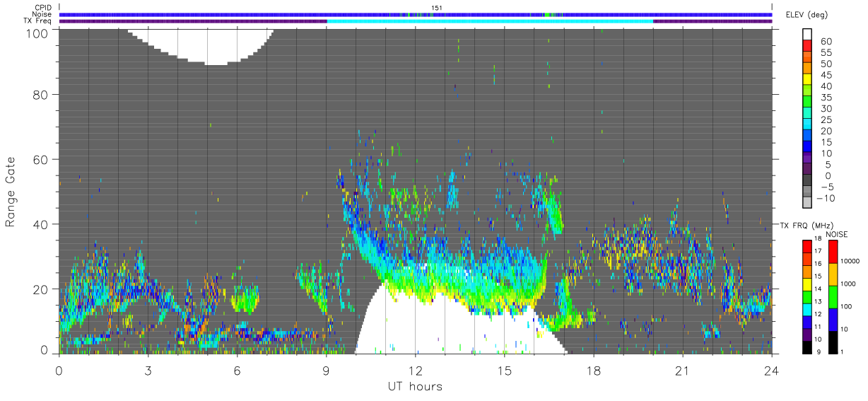
Task: Click the '6' UT hours tick label
Action: tap(237, 370)
